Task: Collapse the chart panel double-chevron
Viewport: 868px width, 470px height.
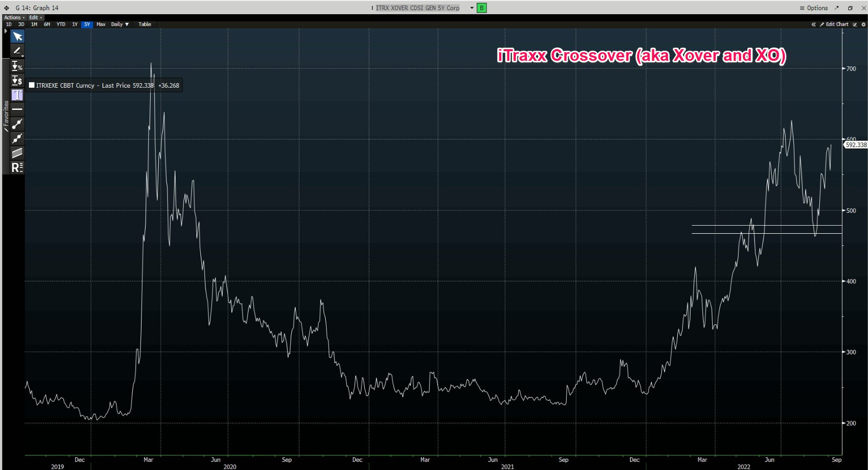Action: 814,24
